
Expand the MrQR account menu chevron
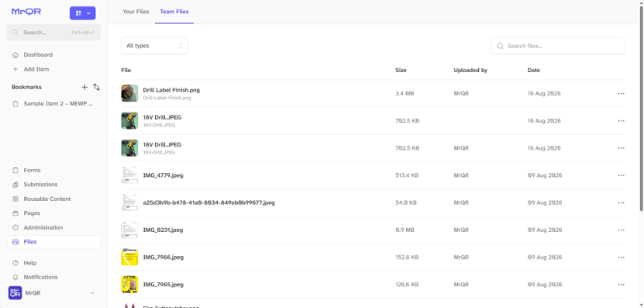(92, 293)
